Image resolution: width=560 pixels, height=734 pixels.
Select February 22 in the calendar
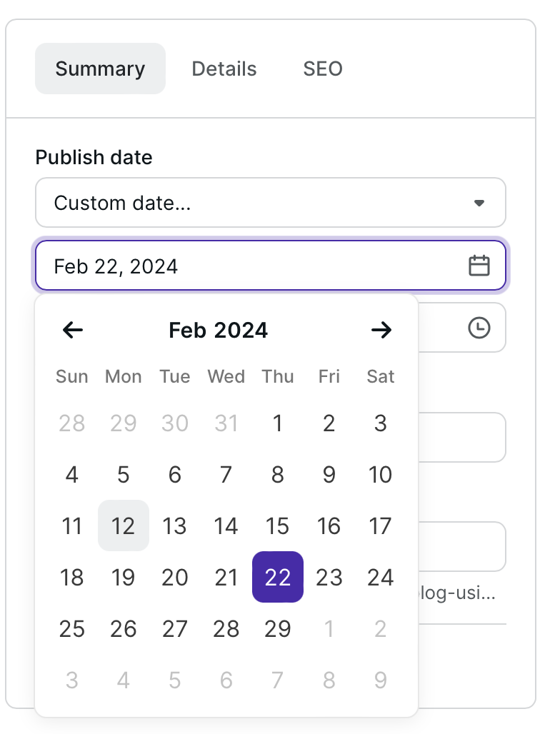point(277,578)
